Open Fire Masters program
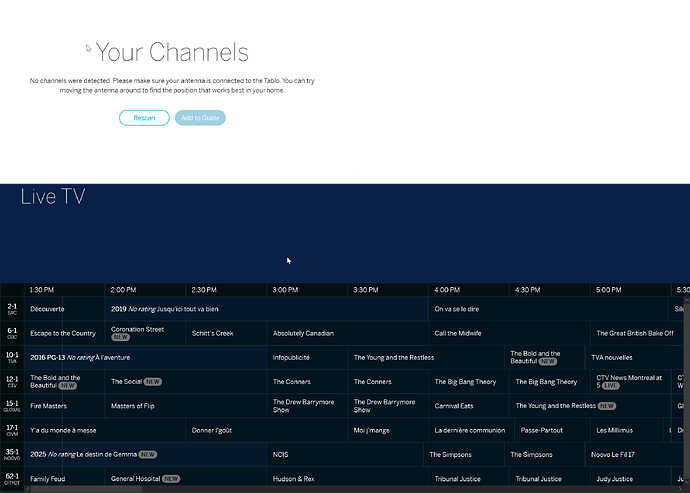Viewport: 690px width, 493px height. point(65,406)
